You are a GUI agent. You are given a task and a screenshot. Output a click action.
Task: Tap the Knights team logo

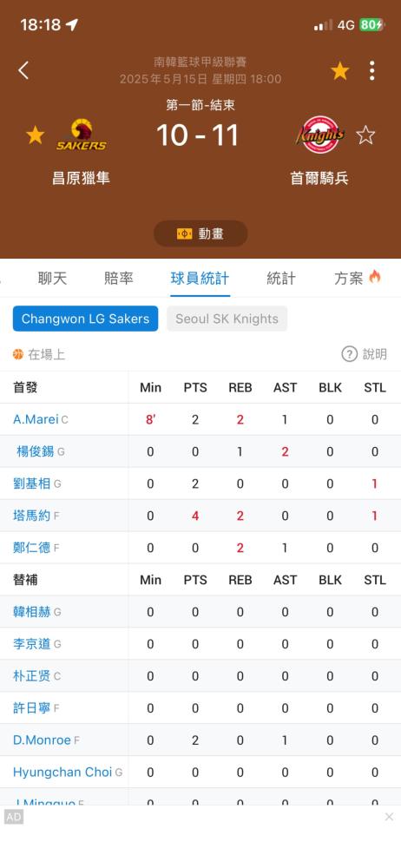[320, 135]
